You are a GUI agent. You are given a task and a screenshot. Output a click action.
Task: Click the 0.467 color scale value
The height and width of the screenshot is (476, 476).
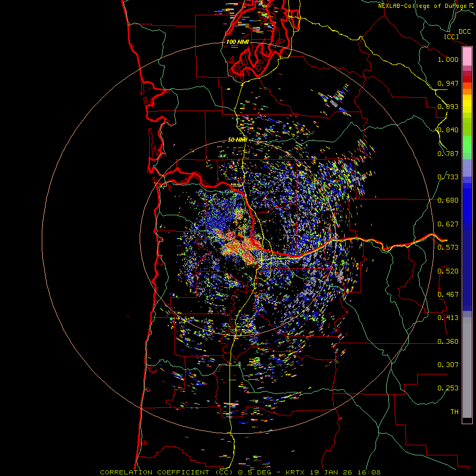(448, 295)
